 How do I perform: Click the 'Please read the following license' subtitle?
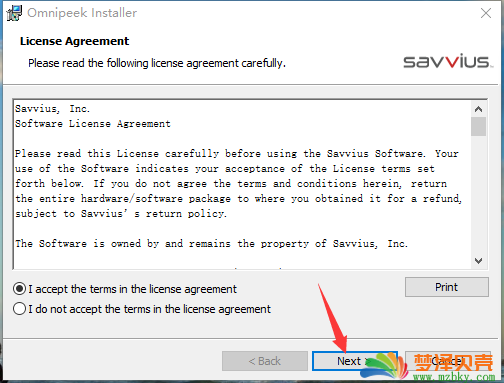click(157, 63)
